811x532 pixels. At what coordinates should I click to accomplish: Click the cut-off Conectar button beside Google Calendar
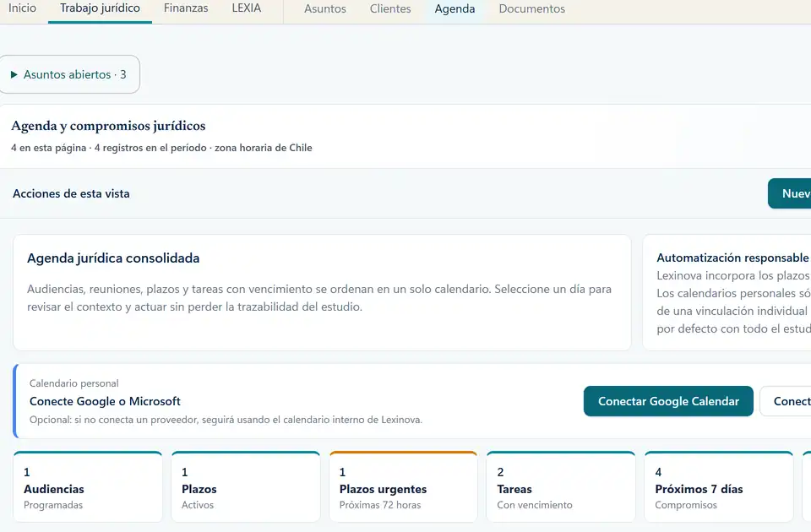click(x=786, y=401)
